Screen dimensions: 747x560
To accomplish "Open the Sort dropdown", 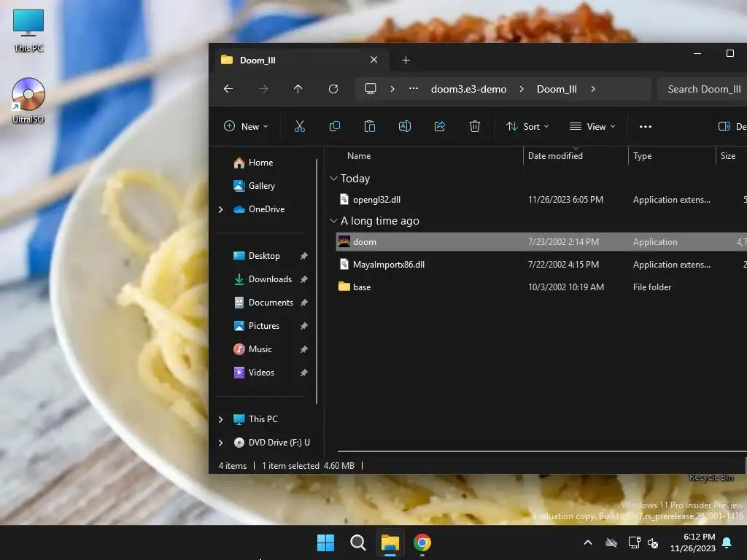I will click(527, 126).
